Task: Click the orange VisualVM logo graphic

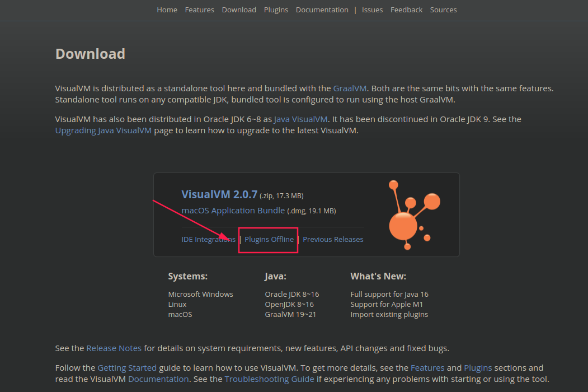Action: pyautogui.click(x=413, y=215)
